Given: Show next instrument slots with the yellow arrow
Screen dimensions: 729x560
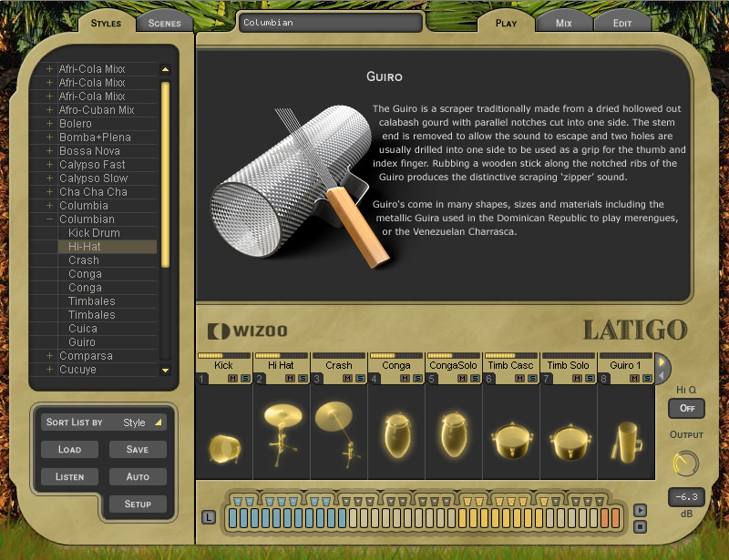Looking at the screenshot, I should (x=662, y=361).
